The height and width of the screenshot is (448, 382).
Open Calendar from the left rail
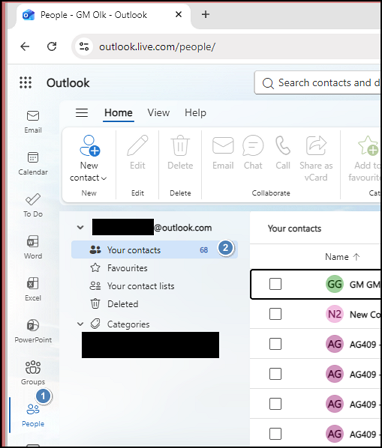click(x=33, y=164)
